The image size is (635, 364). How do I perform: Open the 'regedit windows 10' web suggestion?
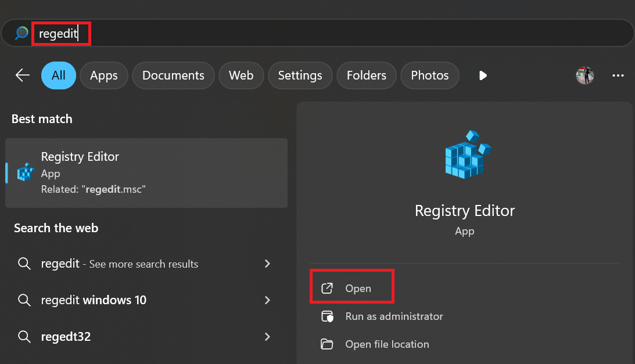[x=145, y=300]
